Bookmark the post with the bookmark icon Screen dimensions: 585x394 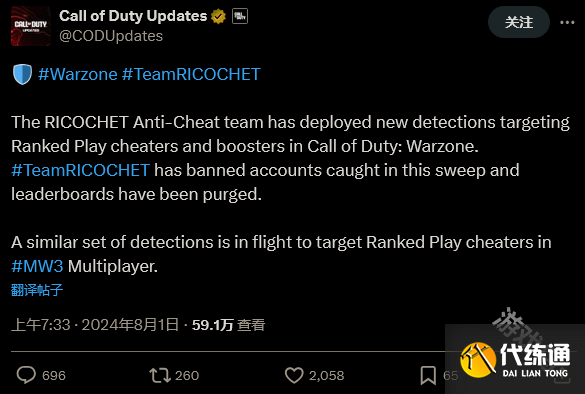coord(428,375)
